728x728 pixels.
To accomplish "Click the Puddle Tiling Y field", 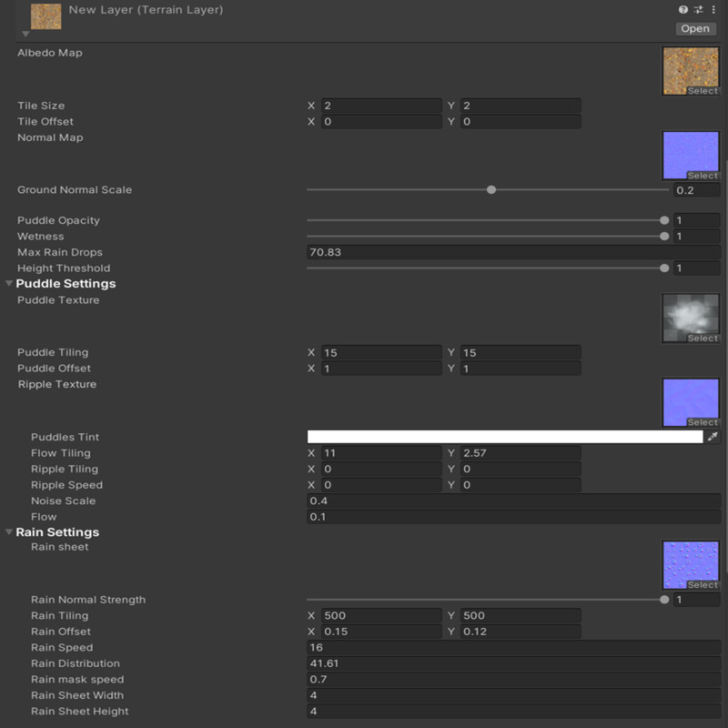I will (521, 352).
